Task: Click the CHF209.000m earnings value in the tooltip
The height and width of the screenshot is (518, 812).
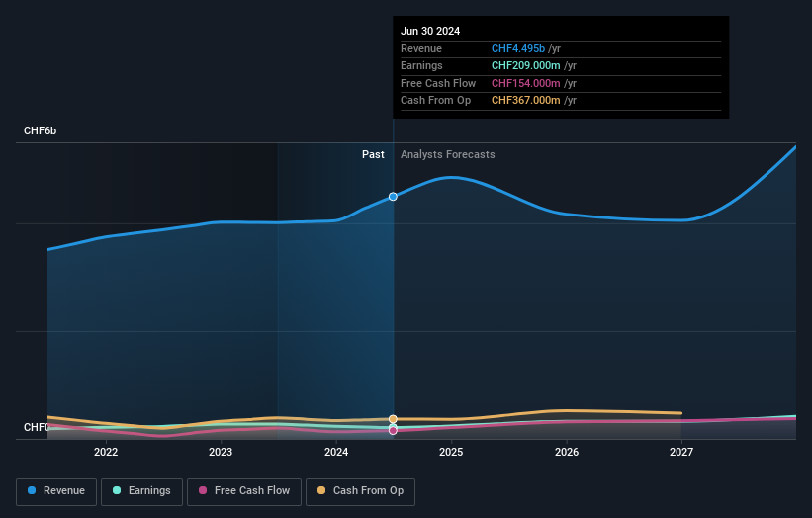Action: 525,65
